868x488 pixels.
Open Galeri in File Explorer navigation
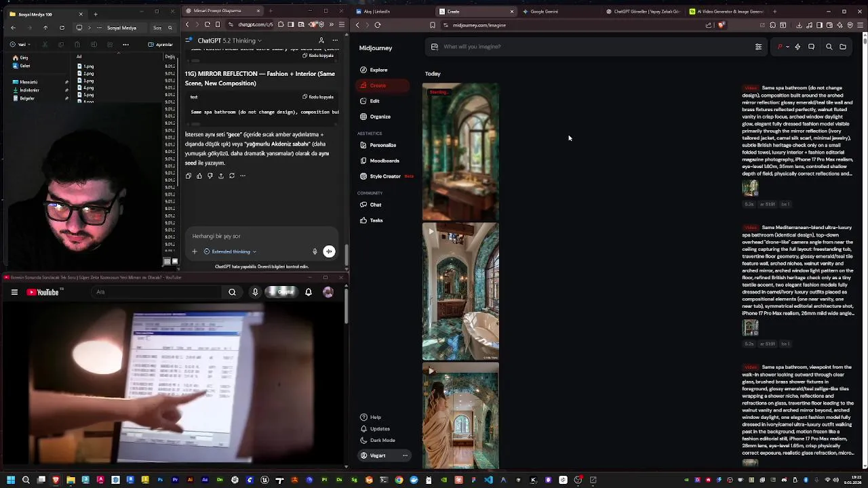click(21, 66)
